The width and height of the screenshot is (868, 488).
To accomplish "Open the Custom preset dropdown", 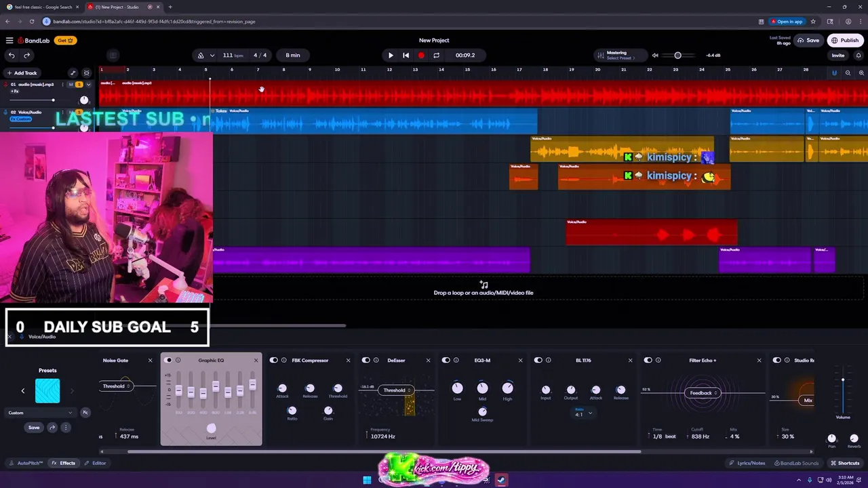I will 40,413.
